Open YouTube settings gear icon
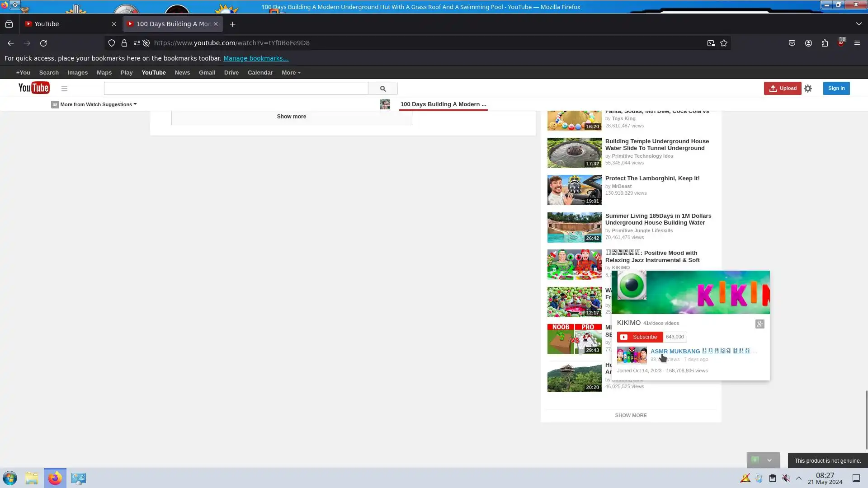Image resolution: width=868 pixels, height=488 pixels. tap(808, 89)
